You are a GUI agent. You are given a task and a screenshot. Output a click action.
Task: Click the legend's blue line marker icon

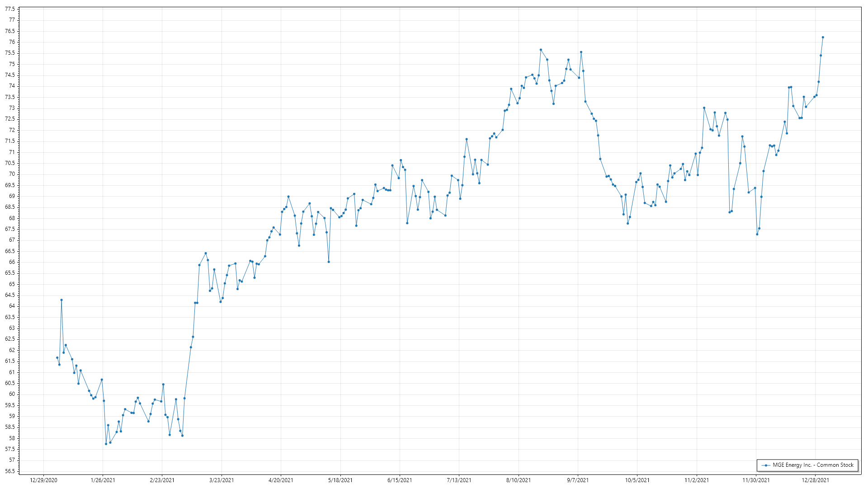[x=766, y=465]
